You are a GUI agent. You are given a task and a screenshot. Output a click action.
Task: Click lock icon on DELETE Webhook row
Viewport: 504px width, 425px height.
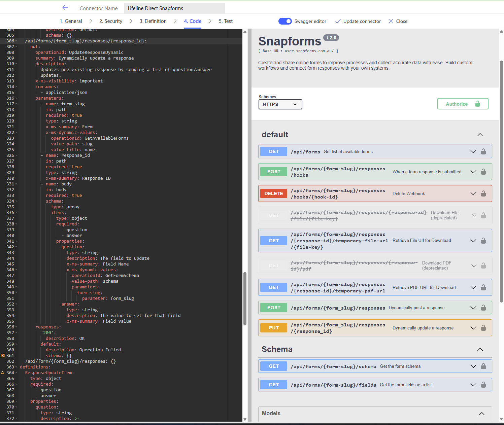tap(483, 193)
